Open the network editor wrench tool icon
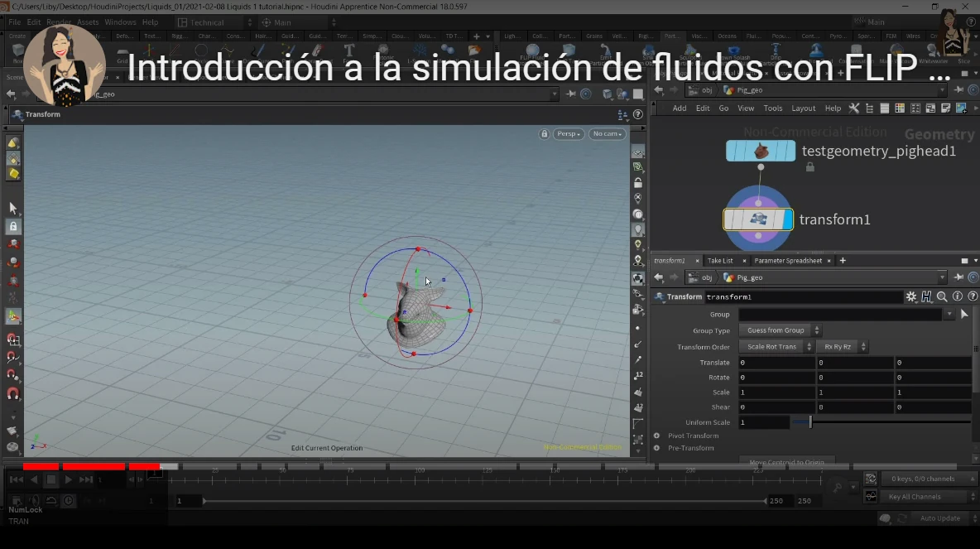The image size is (980, 549). point(853,108)
